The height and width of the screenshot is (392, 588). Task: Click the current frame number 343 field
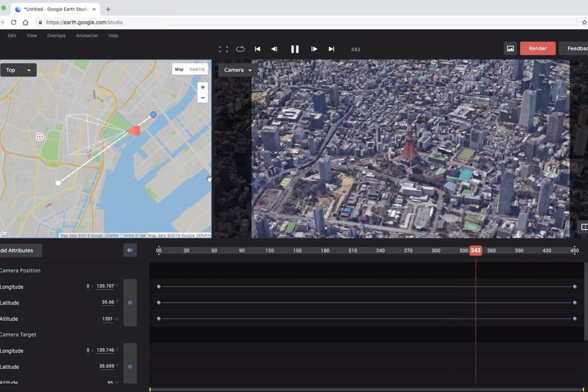click(355, 50)
